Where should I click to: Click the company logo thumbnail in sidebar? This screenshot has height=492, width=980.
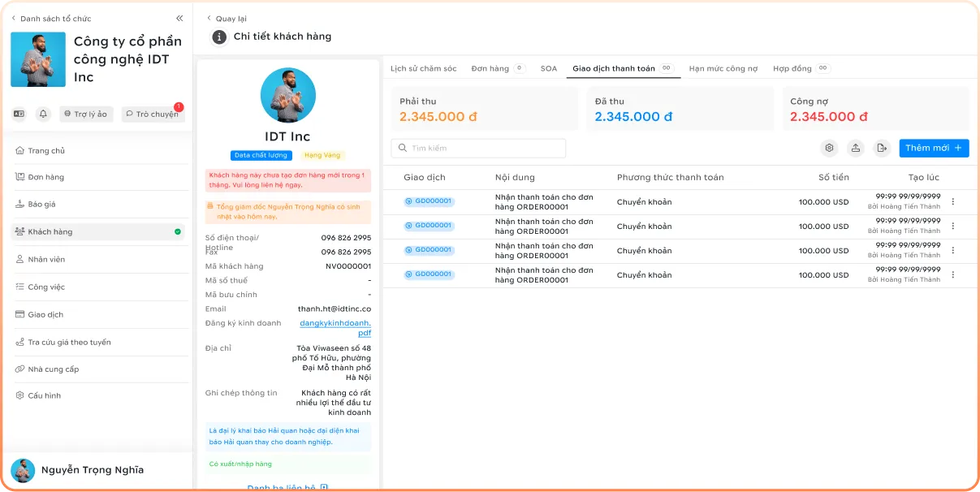pos(38,59)
